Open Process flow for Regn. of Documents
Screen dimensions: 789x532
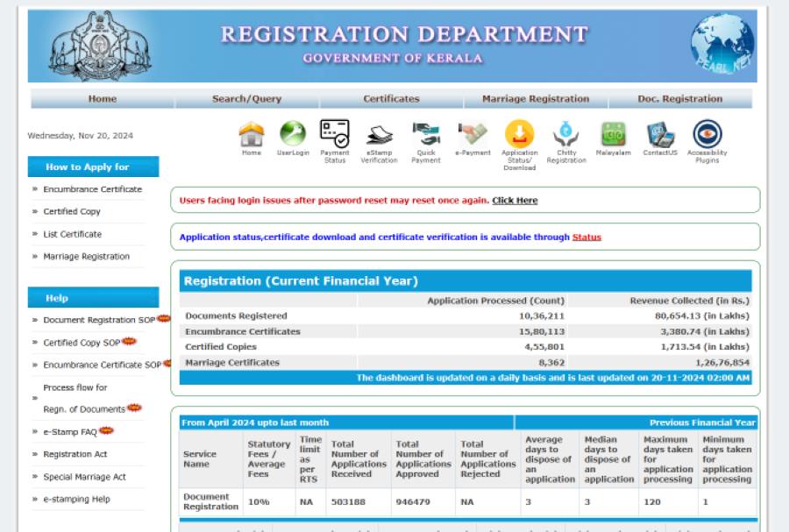(x=84, y=398)
